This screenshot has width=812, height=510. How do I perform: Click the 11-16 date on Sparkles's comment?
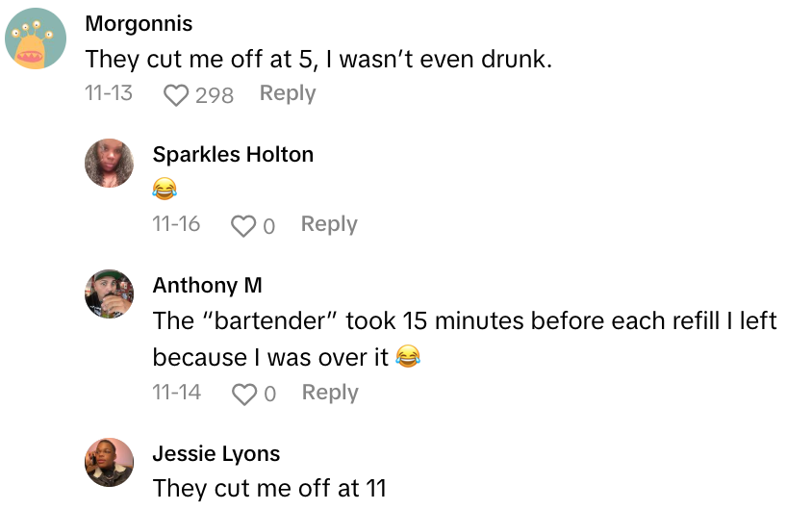pyautogui.click(x=177, y=224)
